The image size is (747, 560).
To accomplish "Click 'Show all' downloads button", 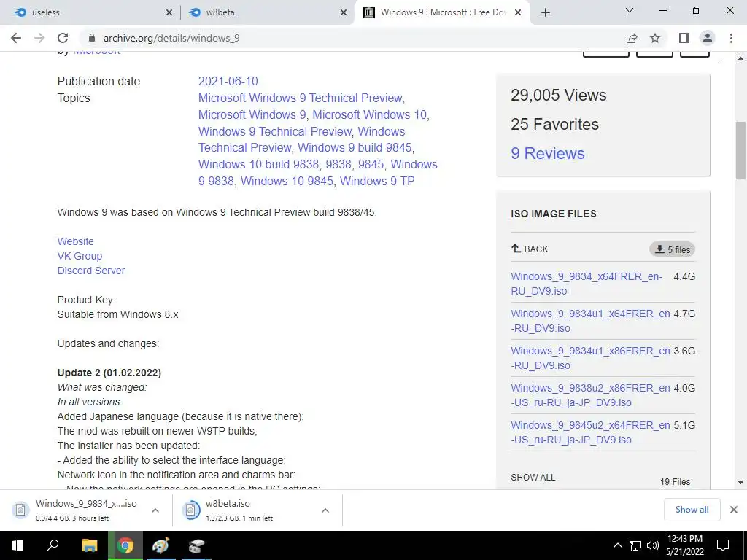I will click(692, 510).
